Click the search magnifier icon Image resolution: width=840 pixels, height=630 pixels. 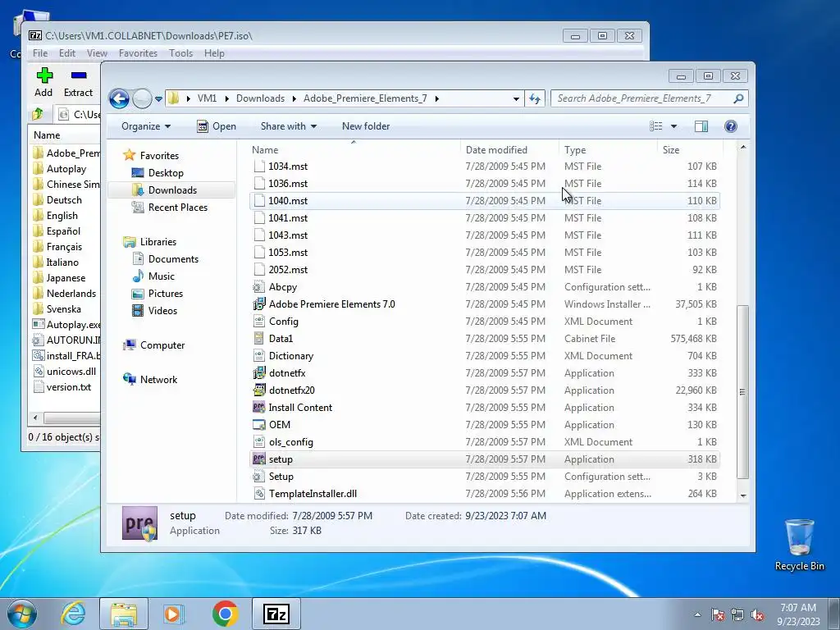pyautogui.click(x=738, y=98)
